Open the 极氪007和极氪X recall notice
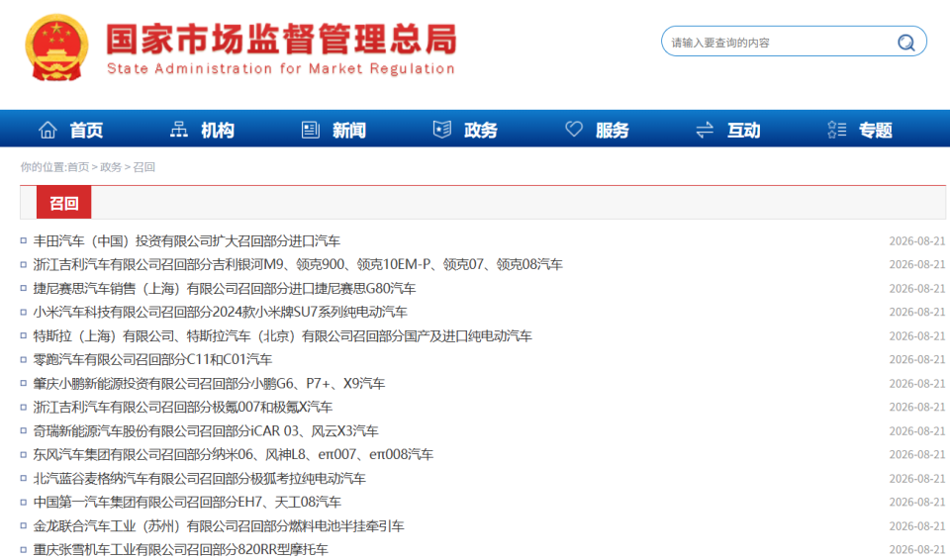 pyautogui.click(x=183, y=408)
